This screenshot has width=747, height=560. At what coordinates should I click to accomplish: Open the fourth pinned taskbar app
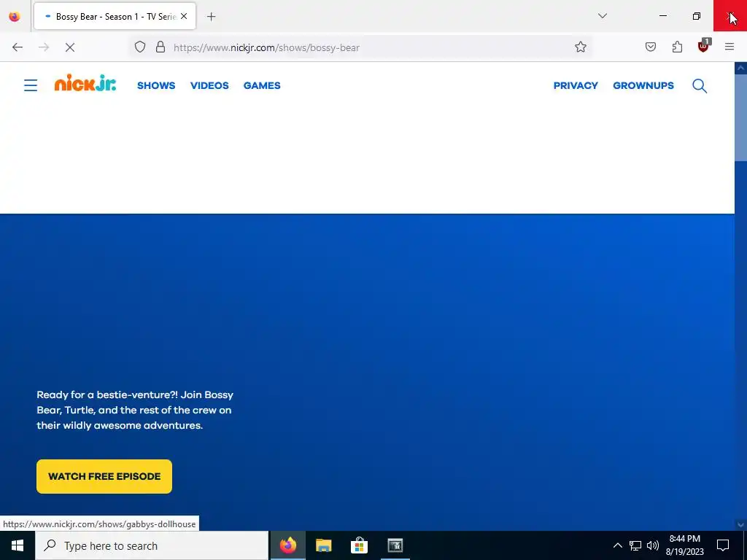tap(395, 545)
